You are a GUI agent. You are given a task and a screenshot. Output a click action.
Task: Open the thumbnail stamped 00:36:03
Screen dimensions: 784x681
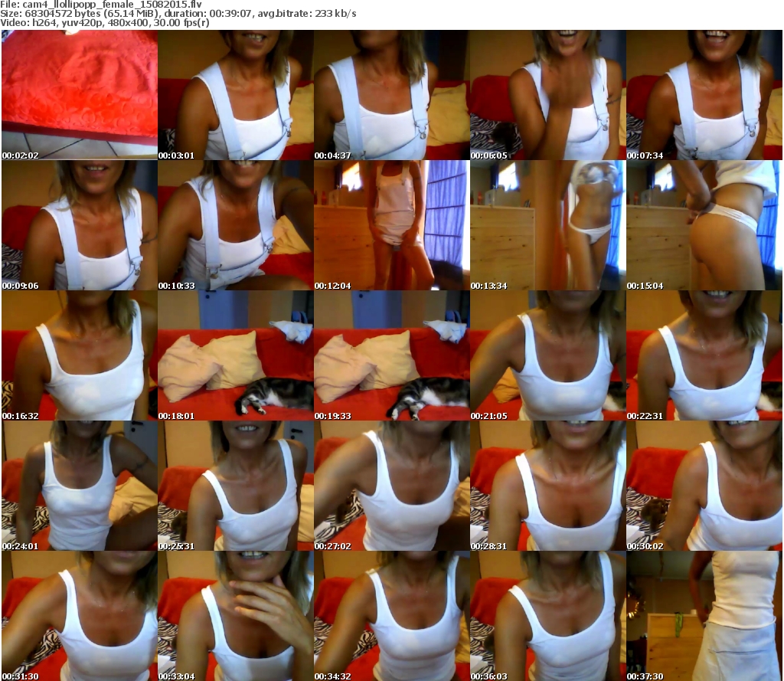coord(548,616)
